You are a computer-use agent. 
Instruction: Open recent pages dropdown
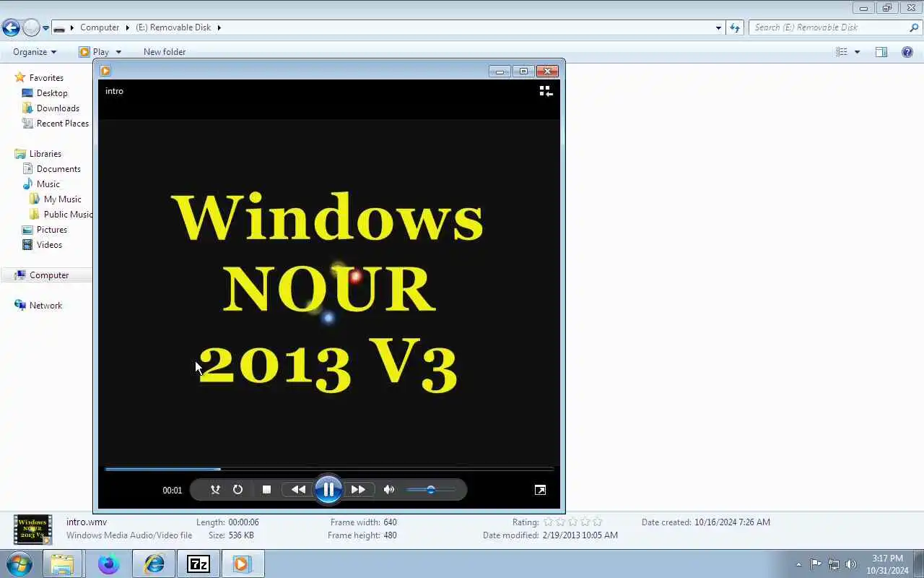click(45, 28)
